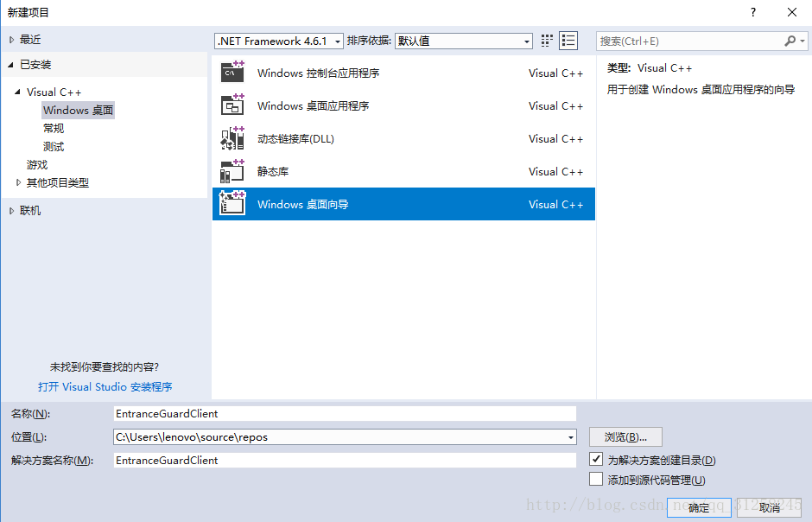Open the .NET Framework 4.6.1 dropdown

(337, 41)
